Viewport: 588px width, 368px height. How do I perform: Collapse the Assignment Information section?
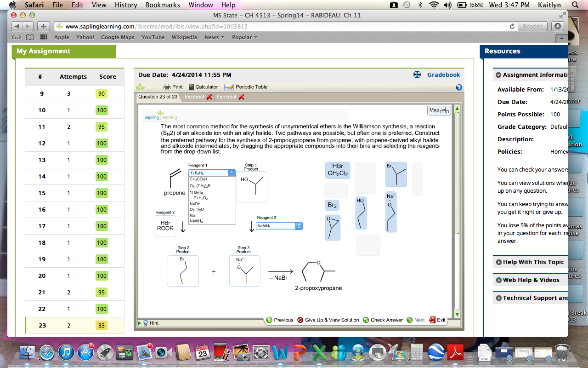498,75
